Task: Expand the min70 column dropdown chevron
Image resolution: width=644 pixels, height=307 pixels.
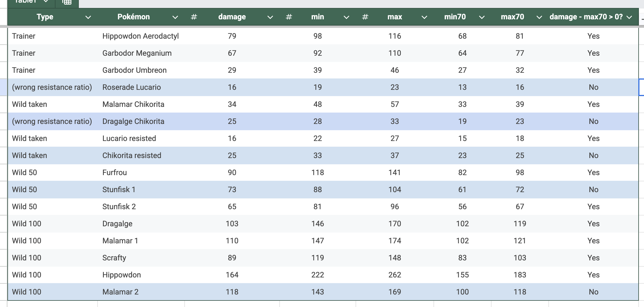Action: (x=482, y=17)
